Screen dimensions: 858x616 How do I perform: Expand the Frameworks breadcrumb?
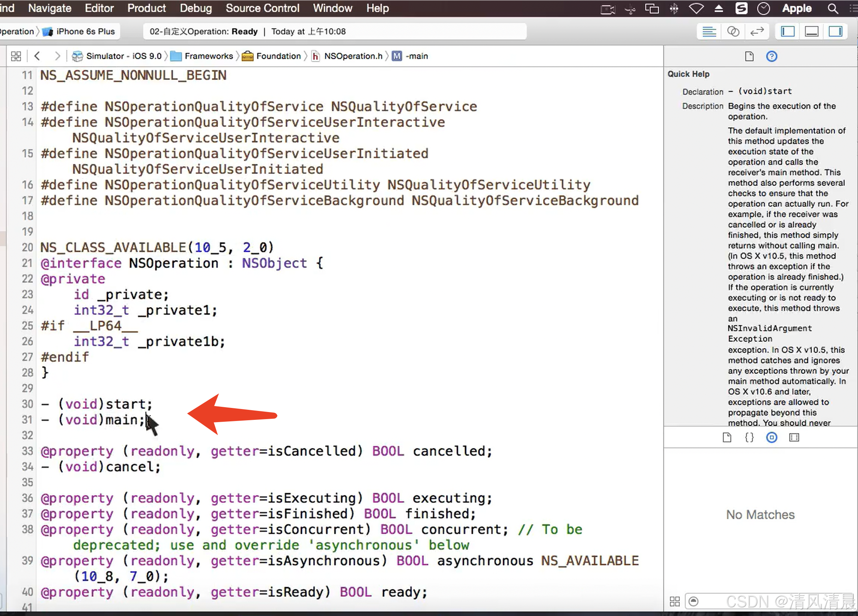tap(208, 56)
